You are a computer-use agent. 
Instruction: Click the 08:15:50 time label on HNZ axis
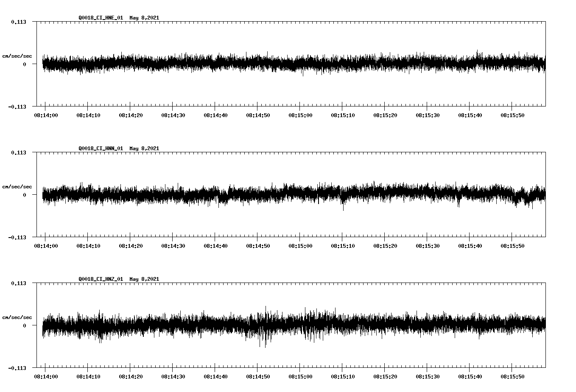[513, 376]
